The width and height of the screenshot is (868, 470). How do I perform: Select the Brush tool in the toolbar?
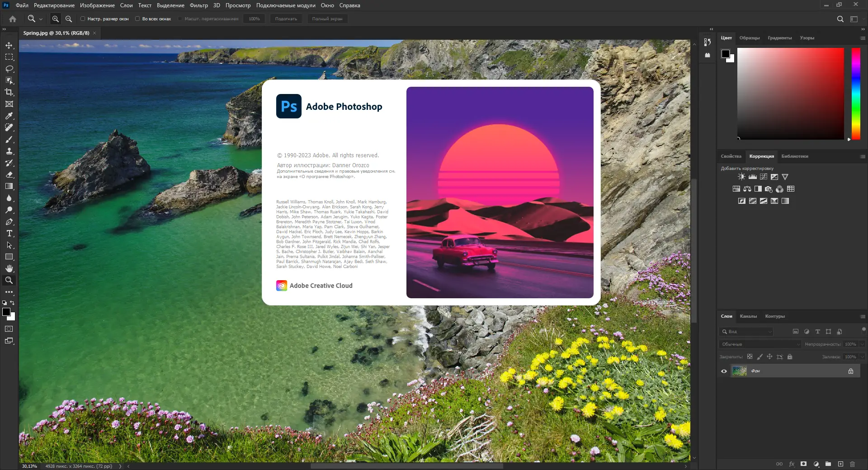click(9, 140)
